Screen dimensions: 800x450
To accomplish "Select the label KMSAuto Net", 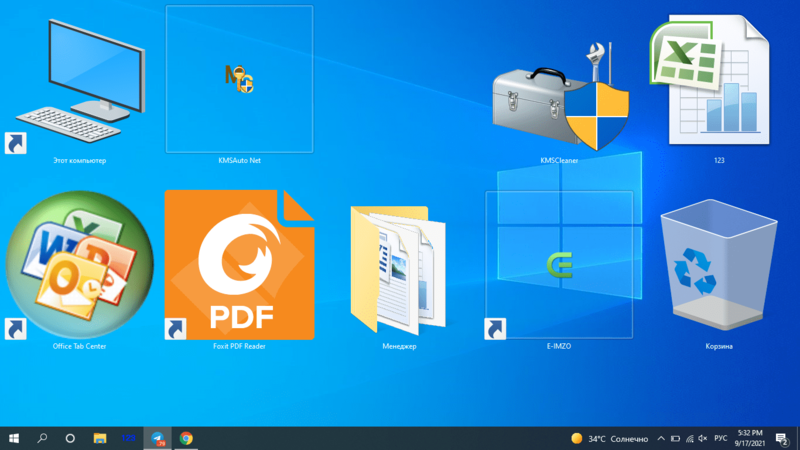I will pos(239,160).
